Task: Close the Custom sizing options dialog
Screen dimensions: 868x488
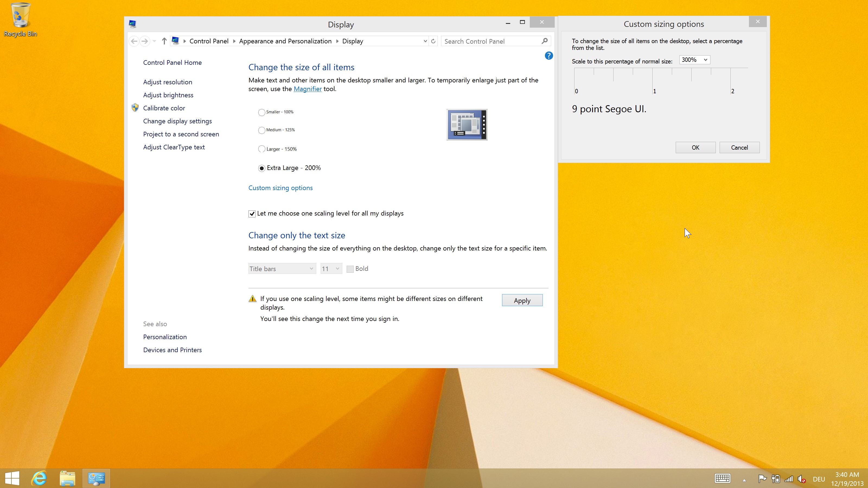Action: 758,22
